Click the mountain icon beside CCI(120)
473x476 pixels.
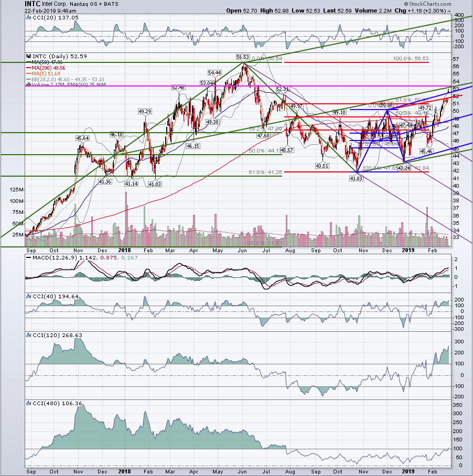(29, 335)
